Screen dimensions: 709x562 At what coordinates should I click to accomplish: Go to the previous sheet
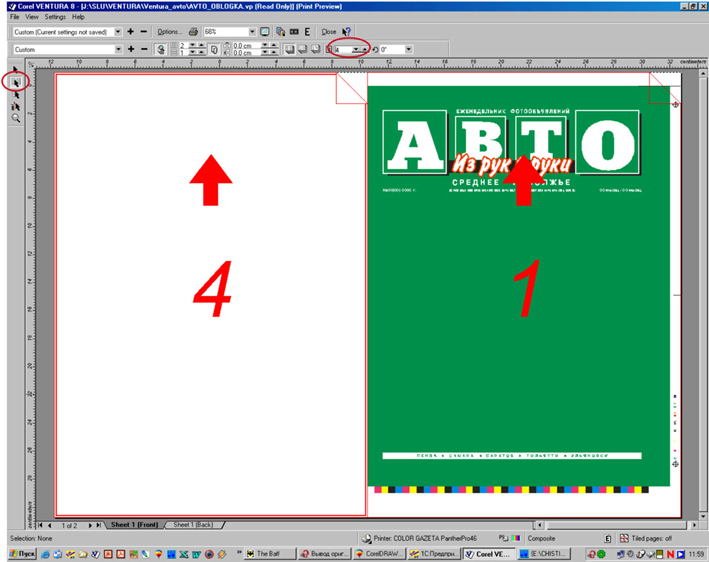tap(49, 525)
